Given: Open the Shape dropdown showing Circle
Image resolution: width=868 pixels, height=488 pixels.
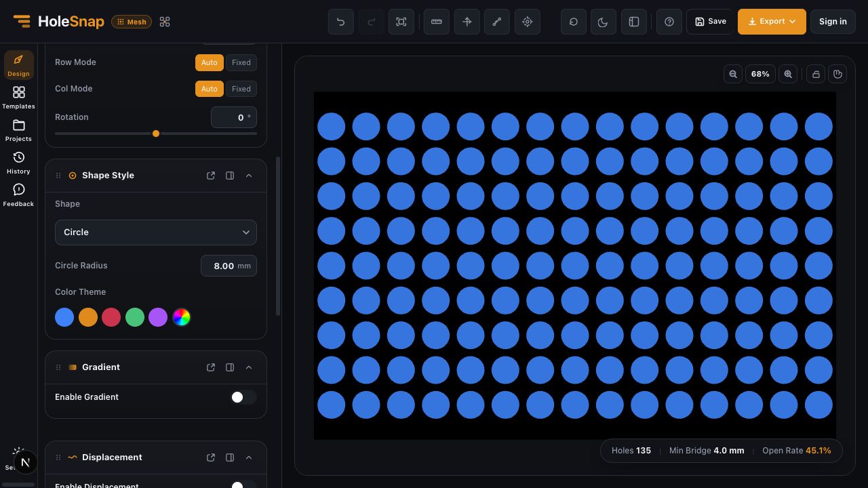Looking at the screenshot, I should coord(156,232).
